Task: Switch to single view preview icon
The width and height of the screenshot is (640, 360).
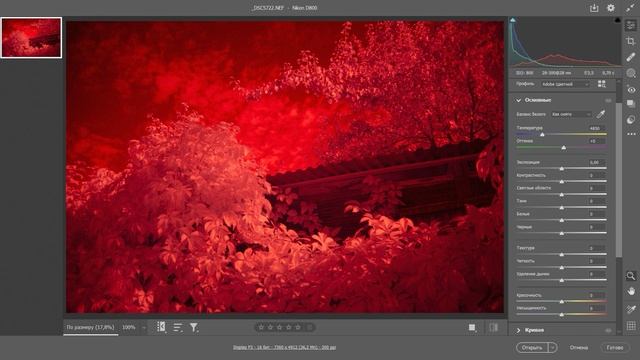Action: [472, 327]
